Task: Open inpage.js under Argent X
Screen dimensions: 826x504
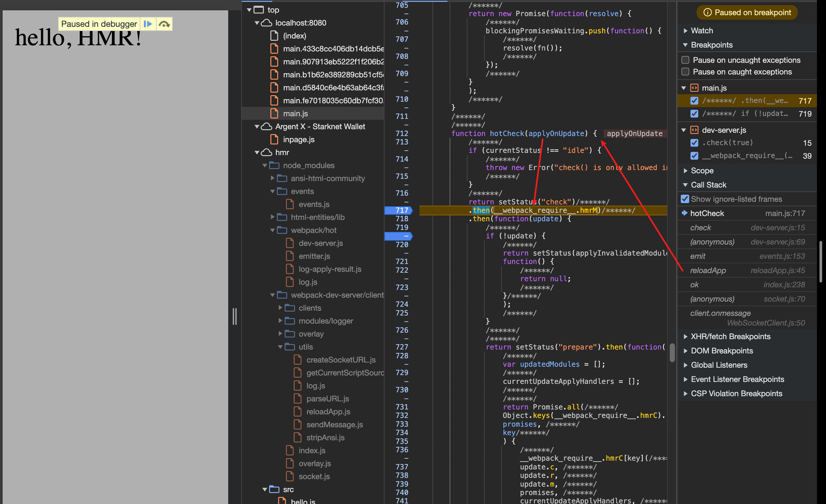Action: click(298, 140)
